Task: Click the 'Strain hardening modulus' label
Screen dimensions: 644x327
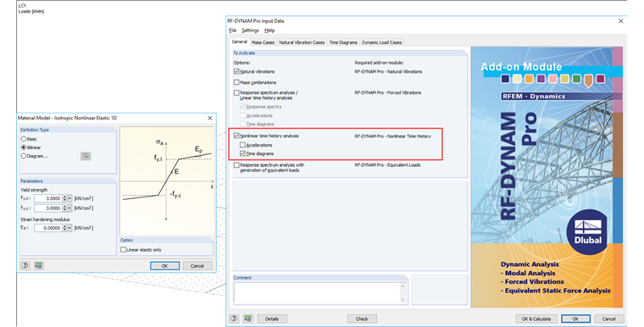Action: coord(45,219)
